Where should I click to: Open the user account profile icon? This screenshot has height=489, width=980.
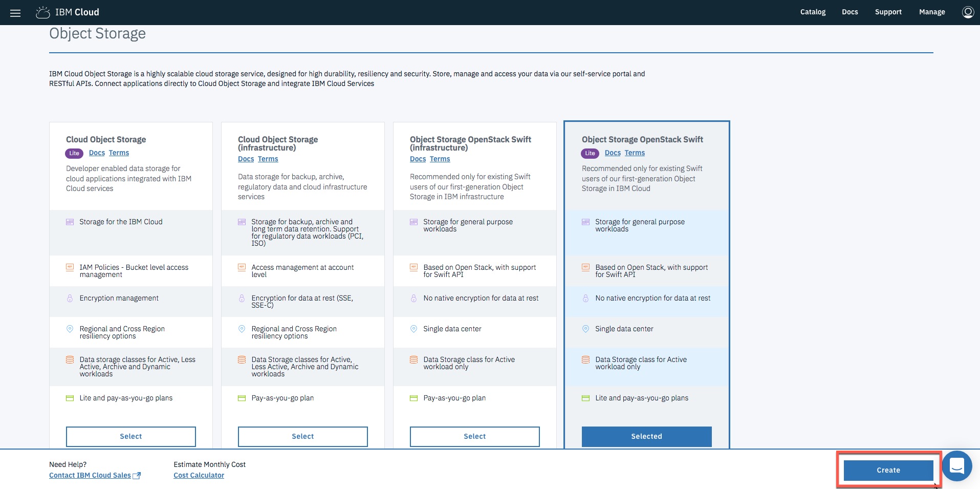tap(968, 12)
